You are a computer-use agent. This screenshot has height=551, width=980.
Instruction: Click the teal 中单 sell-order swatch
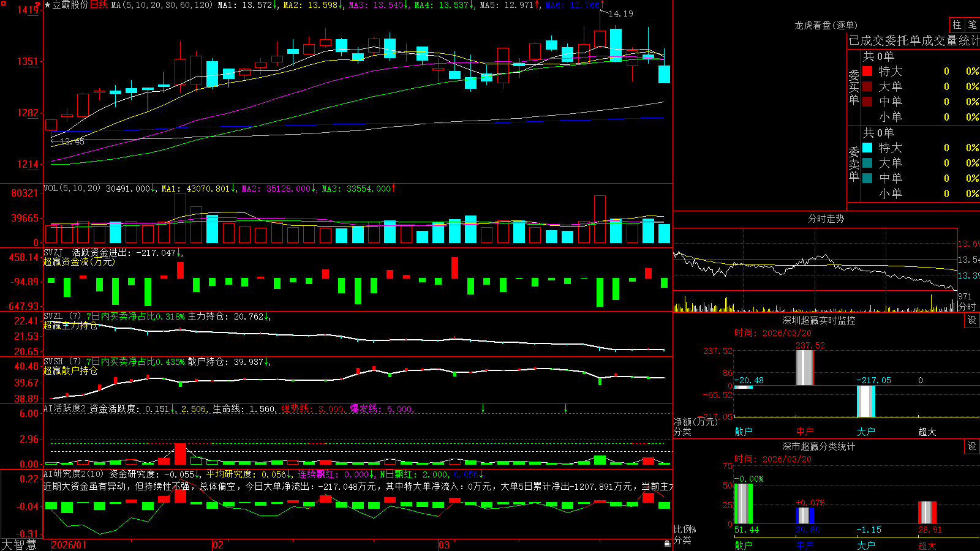point(867,178)
